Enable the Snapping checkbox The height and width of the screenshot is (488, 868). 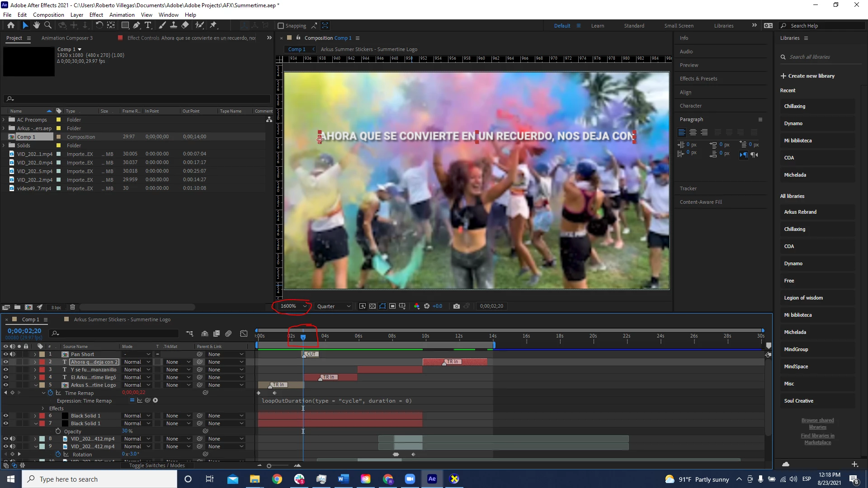281,26
